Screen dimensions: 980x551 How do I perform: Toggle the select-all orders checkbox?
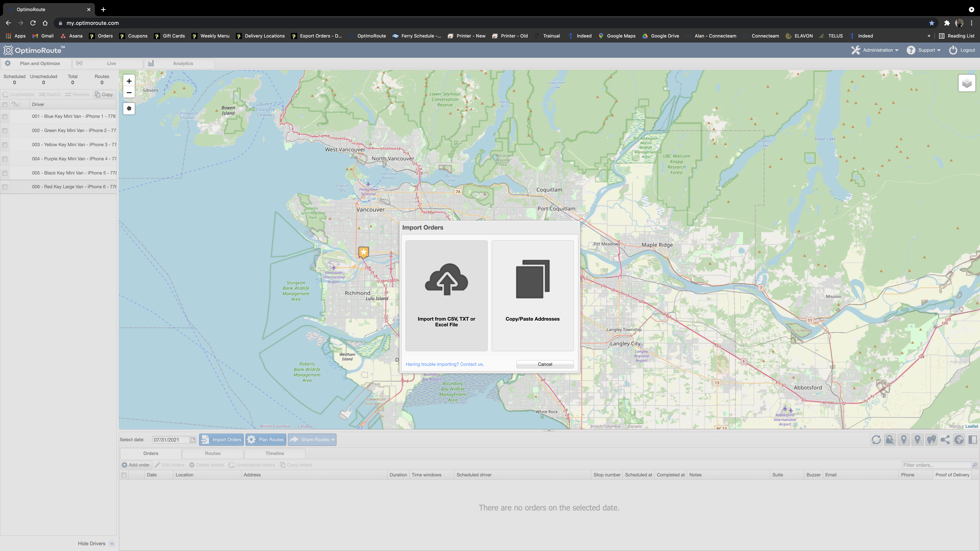coord(124,475)
